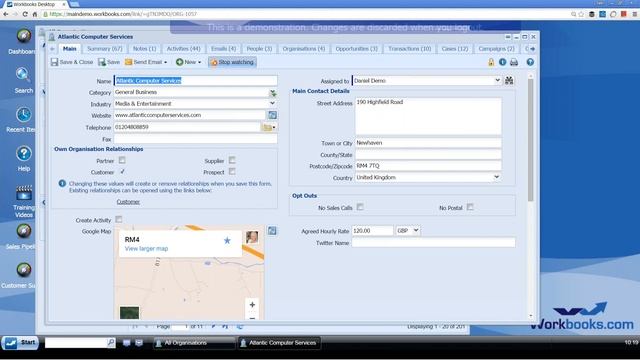Viewport: 640px width, 360px height.
Task: Toggle the Prospect checkbox
Action: [x=232, y=172]
